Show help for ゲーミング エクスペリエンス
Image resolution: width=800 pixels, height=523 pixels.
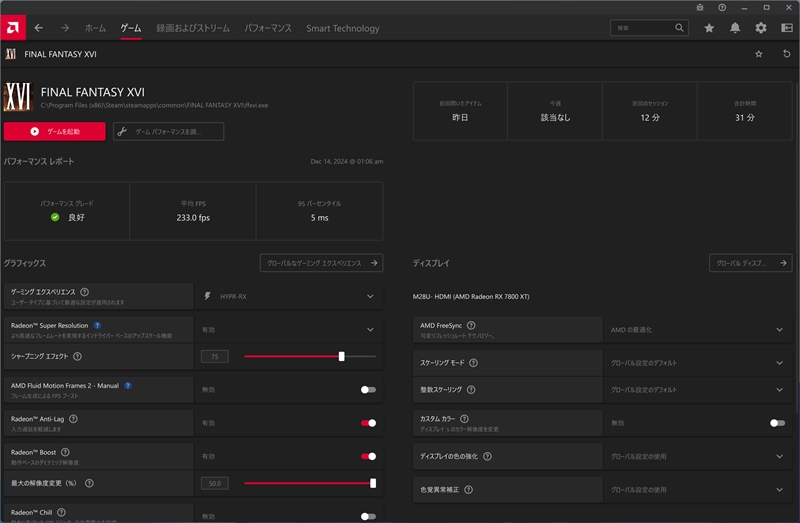tap(85, 292)
